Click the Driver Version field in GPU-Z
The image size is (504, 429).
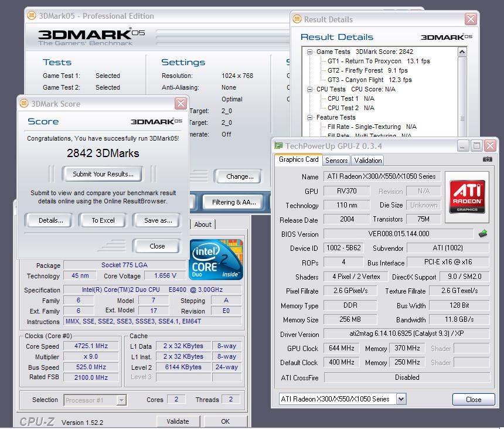[406, 333]
